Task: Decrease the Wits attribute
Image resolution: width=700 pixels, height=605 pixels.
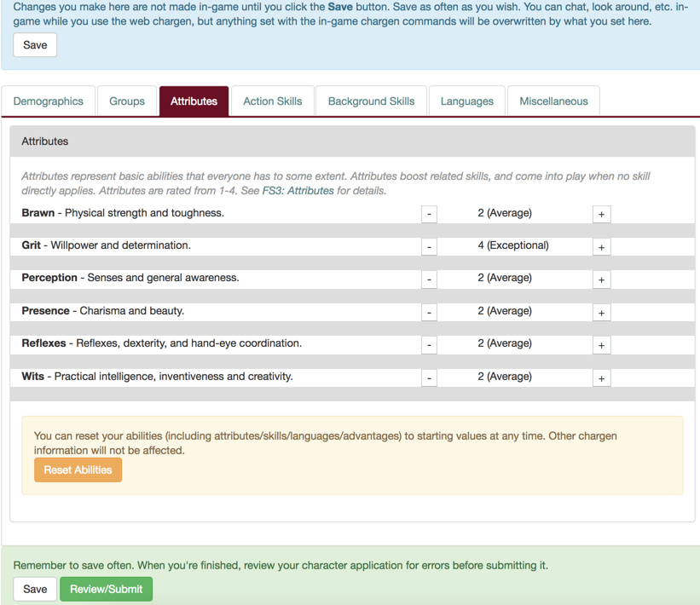Action: [429, 377]
